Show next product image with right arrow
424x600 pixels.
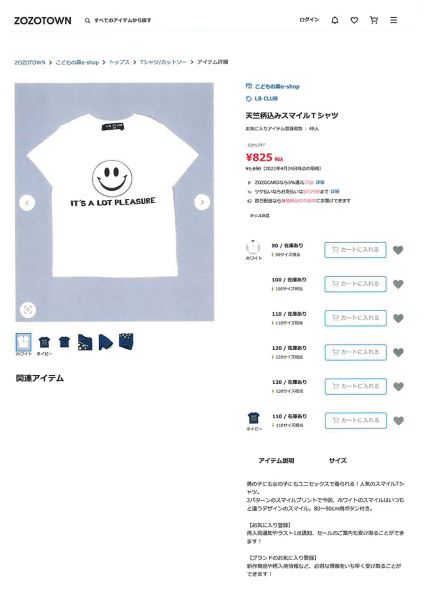(x=202, y=202)
